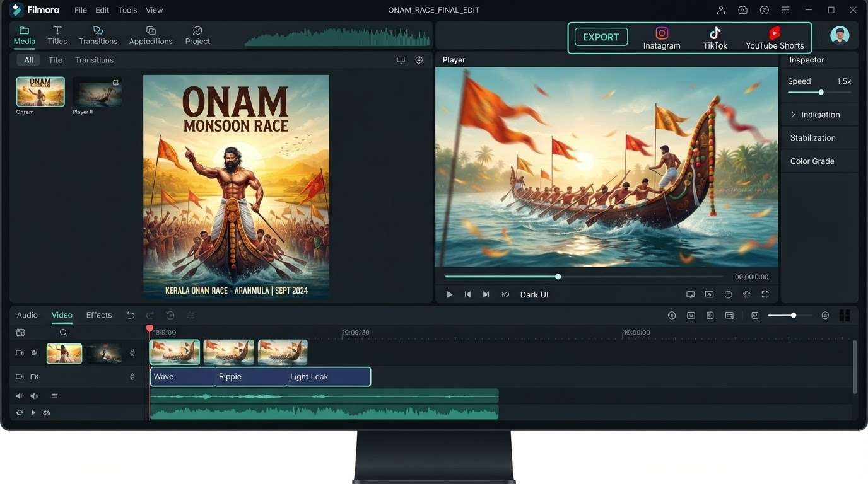Export to TikTok
Viewport: 868px width, 484px height.
715,38
